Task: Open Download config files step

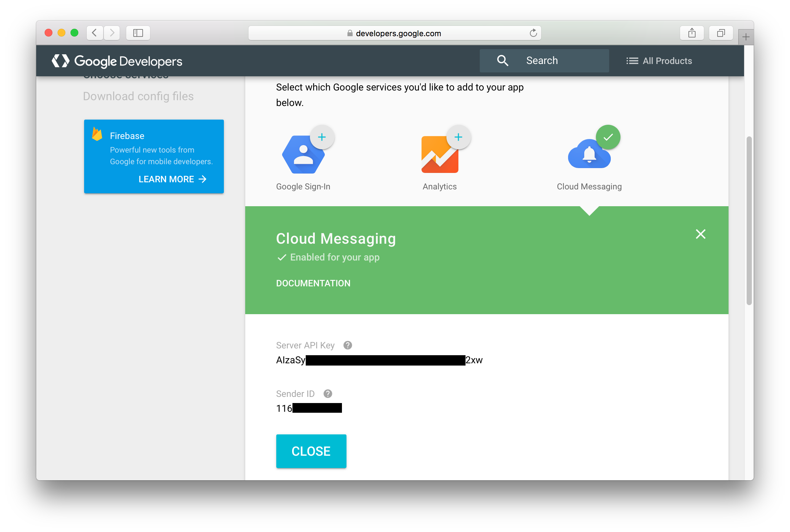Action: [138, 96]
